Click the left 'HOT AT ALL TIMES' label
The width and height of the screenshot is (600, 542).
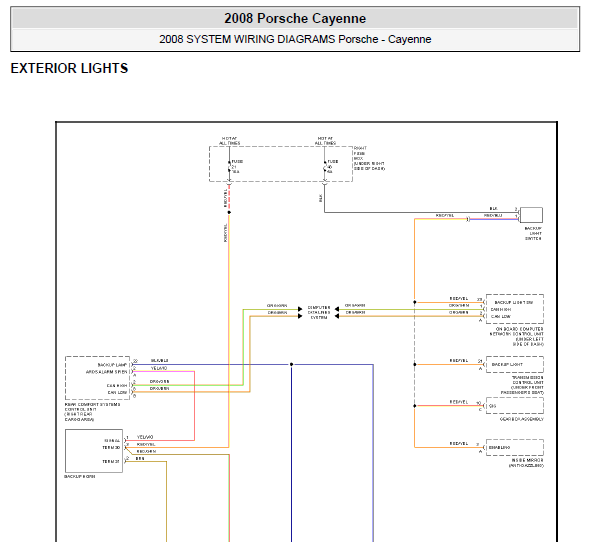[x=229, y=140]
